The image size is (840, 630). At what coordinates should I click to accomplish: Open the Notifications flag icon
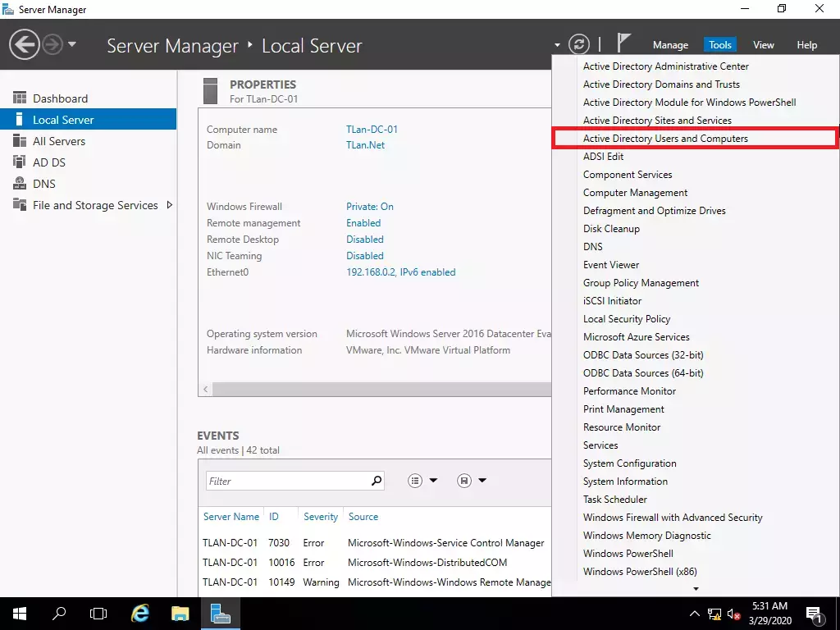tap(623, 43)
